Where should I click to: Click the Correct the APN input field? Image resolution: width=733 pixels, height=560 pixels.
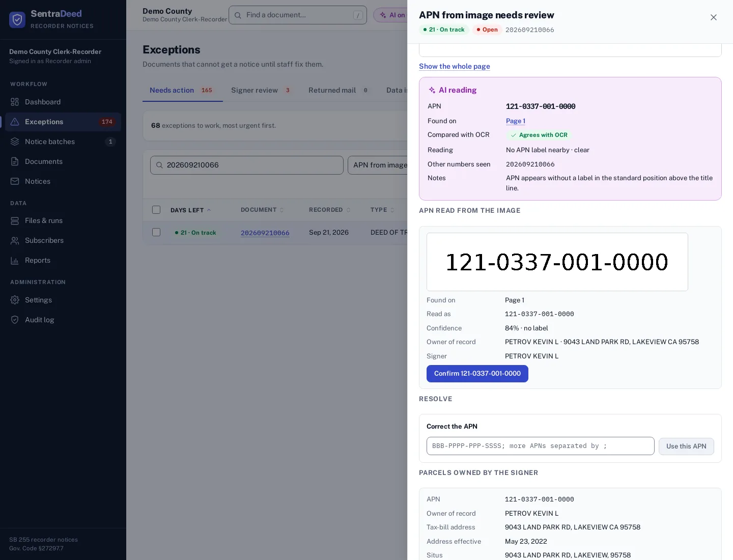[x=541, y=446]
